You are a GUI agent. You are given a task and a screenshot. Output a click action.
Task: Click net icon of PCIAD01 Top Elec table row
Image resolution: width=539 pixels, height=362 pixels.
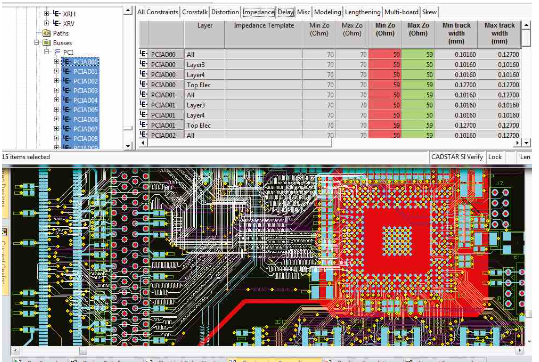tap(144, 125)
